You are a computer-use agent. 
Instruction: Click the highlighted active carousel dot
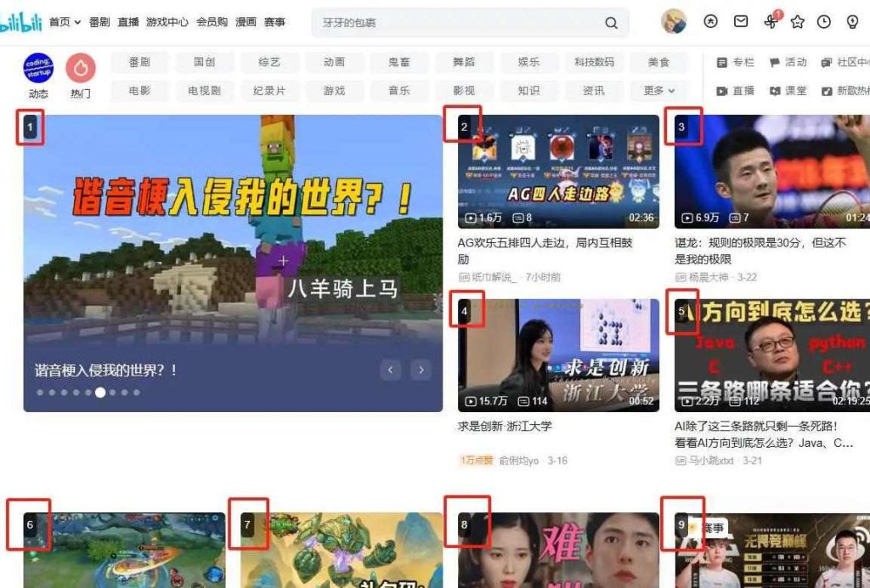(100, 393)
